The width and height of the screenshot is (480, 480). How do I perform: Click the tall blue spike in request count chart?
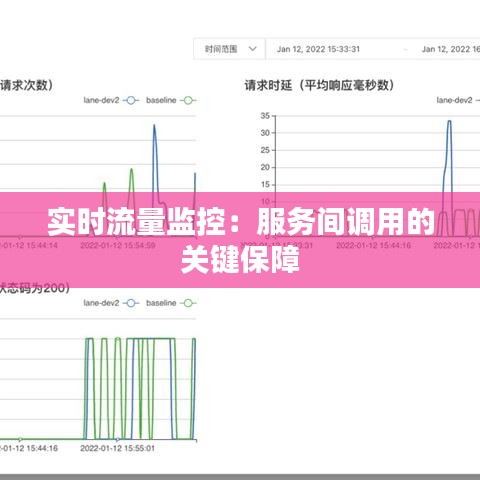[x=154, y=126]
